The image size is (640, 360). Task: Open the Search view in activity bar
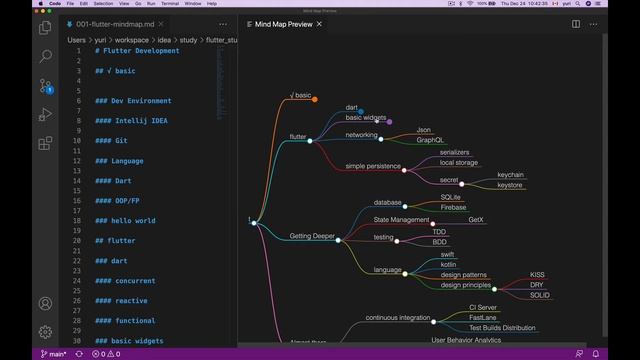click(x=45, y=56)
